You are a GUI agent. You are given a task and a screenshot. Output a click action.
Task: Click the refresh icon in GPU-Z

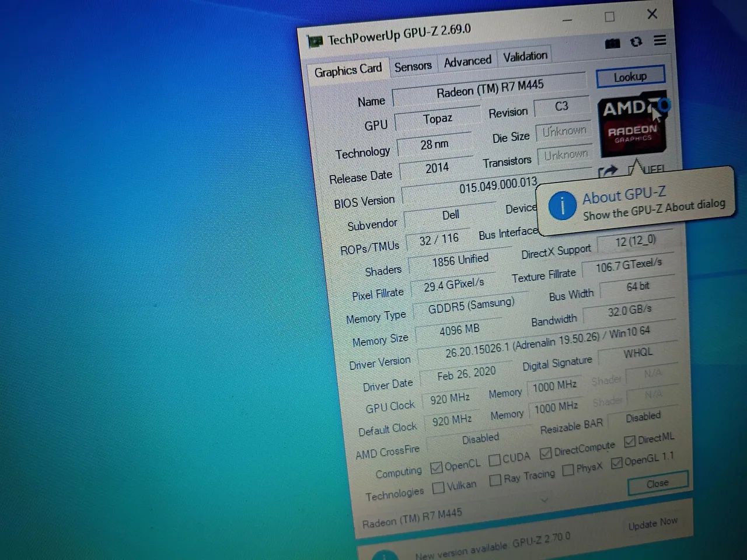(x=636, y=42)
